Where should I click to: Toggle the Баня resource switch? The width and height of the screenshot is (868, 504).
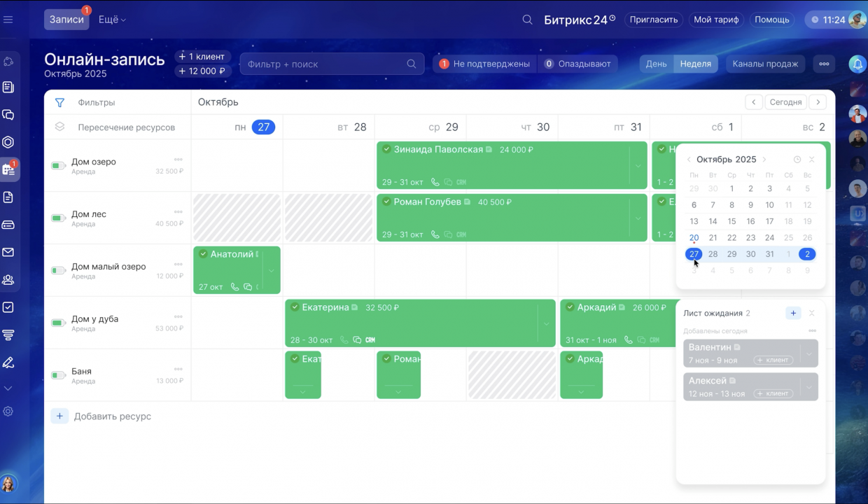[x=58, y=376]
